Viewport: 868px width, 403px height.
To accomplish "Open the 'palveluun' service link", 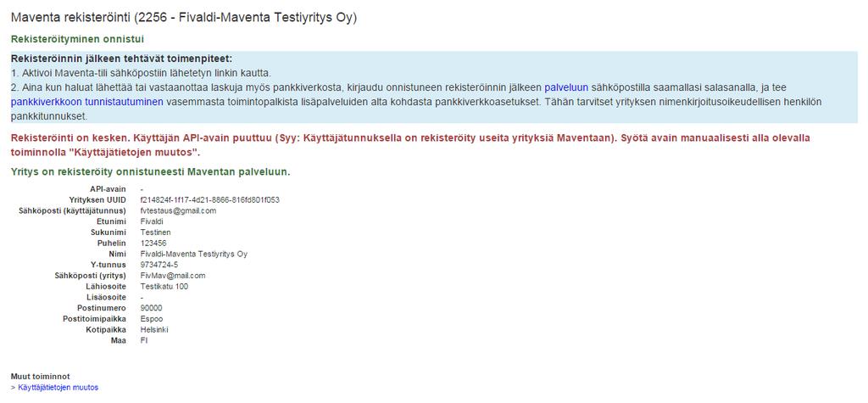I will (x=566, y=87).
